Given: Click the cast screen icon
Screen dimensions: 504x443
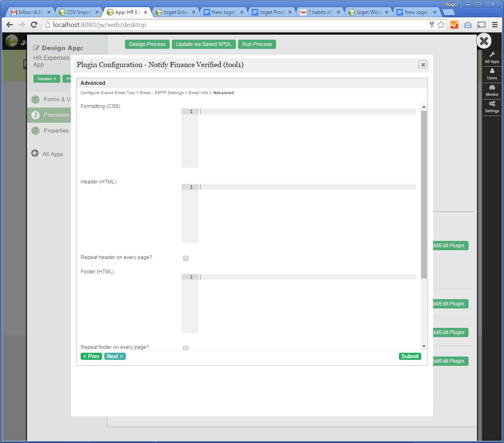Looking at the screenshot, I should 481,25.
